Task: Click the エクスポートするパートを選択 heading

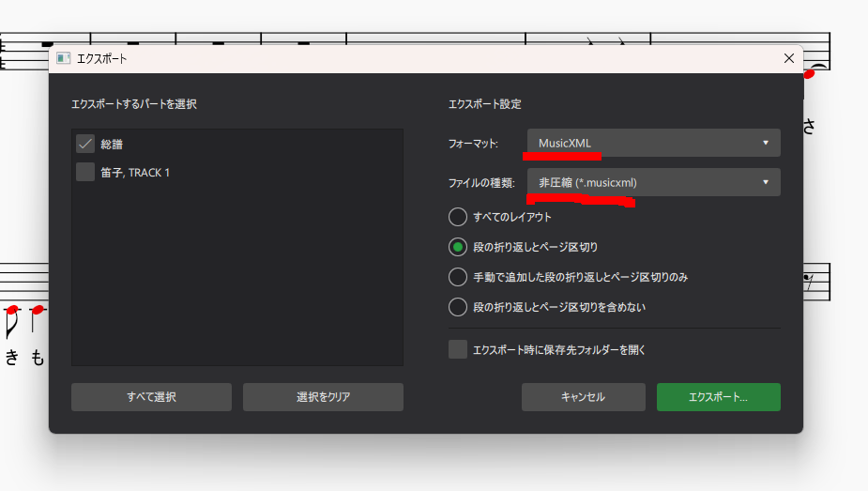Action: pyautogui.click(x=134, y=104)
